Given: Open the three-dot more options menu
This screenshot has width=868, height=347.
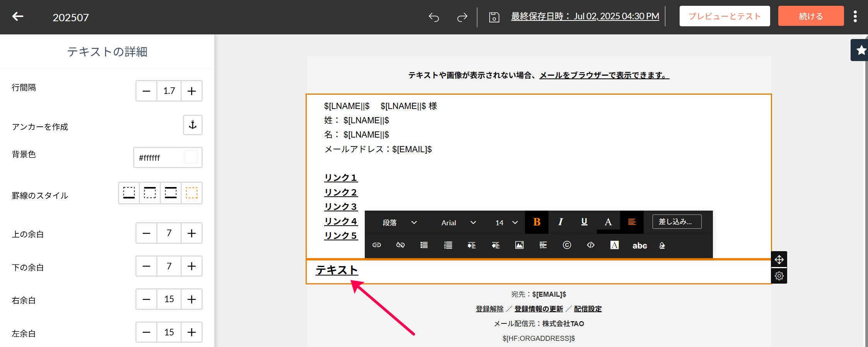Looking at the screenshot, I should (855, 16).
